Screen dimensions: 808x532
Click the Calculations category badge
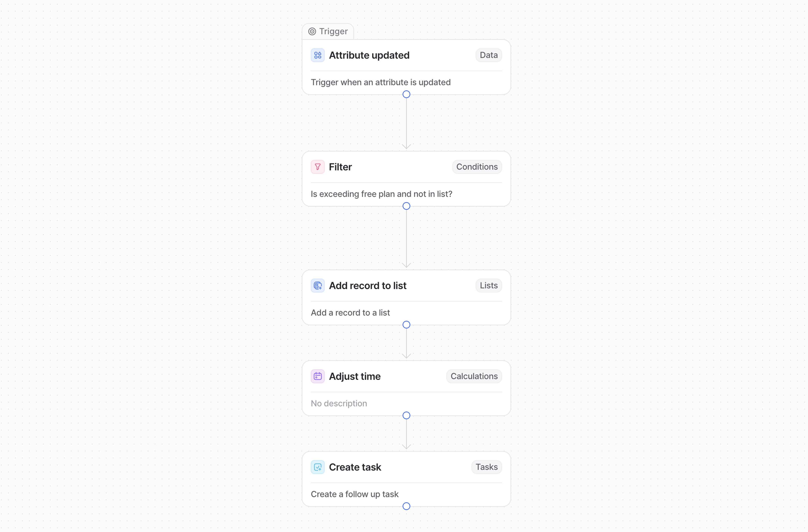click(x=474, y=377)
